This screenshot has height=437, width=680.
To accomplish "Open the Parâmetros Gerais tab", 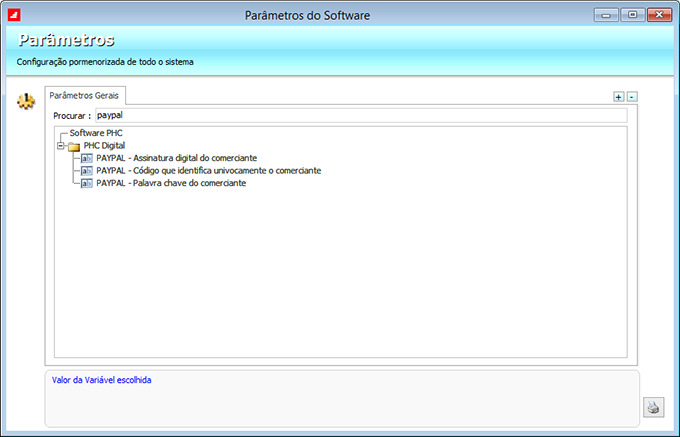I will pos(84,95).
